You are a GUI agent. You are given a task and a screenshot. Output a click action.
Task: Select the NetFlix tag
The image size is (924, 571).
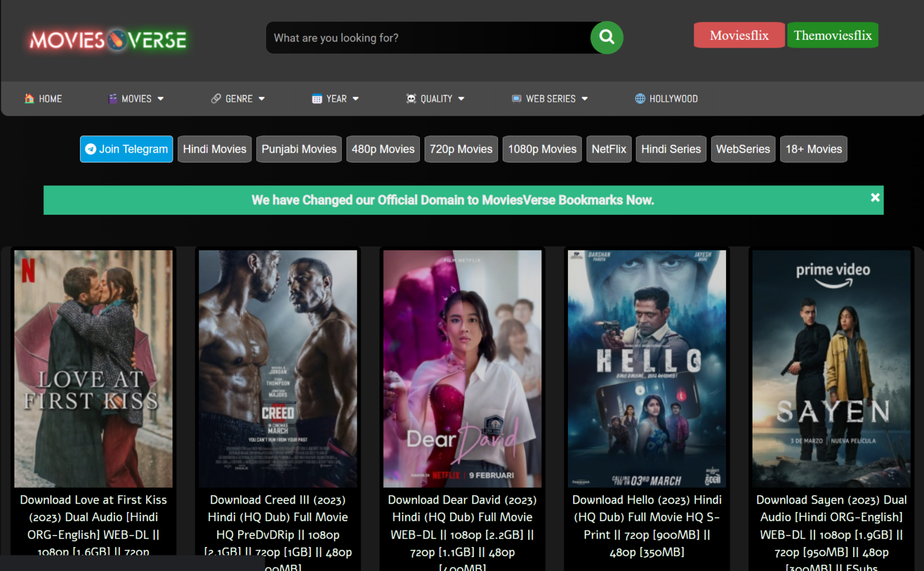[x=609, y=149]
